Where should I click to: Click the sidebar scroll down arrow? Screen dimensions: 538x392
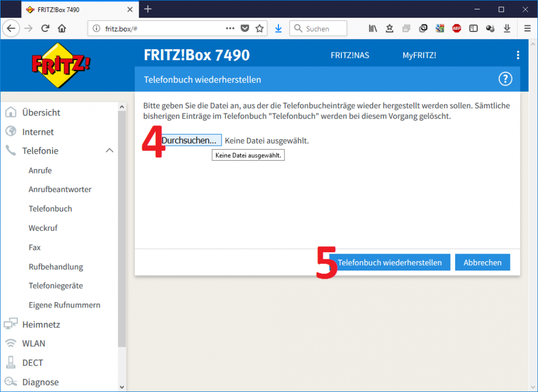[122, 386]
